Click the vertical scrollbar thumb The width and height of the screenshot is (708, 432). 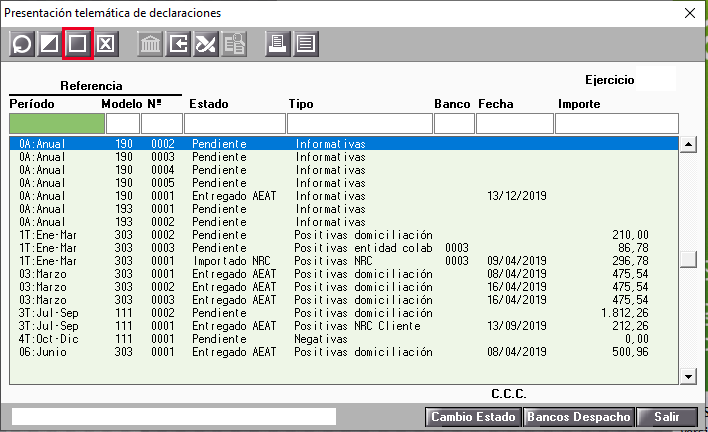point(688,260)
